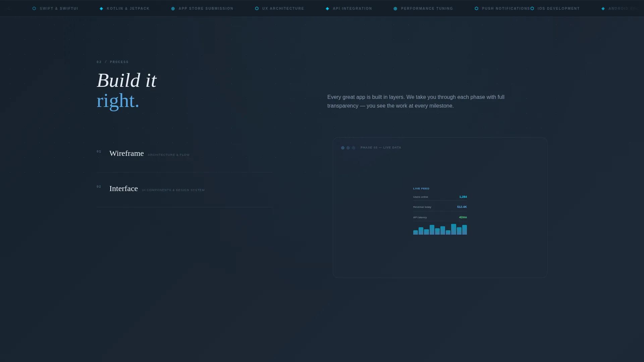Select the API Integration ticker label
Viewport: 644px width, 362px height.
click(x=353, y=9)
